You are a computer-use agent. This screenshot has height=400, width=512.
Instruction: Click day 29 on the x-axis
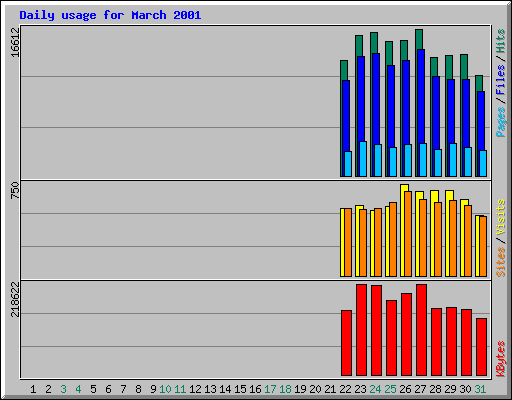pos(451,389)
